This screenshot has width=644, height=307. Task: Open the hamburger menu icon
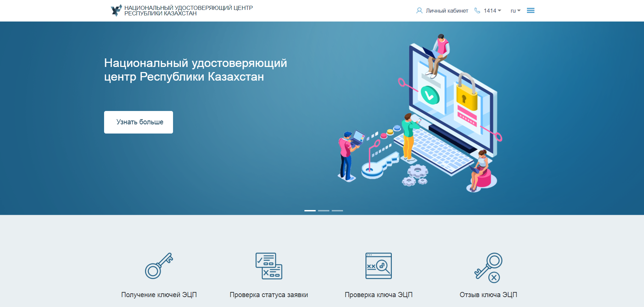(530, 11)
